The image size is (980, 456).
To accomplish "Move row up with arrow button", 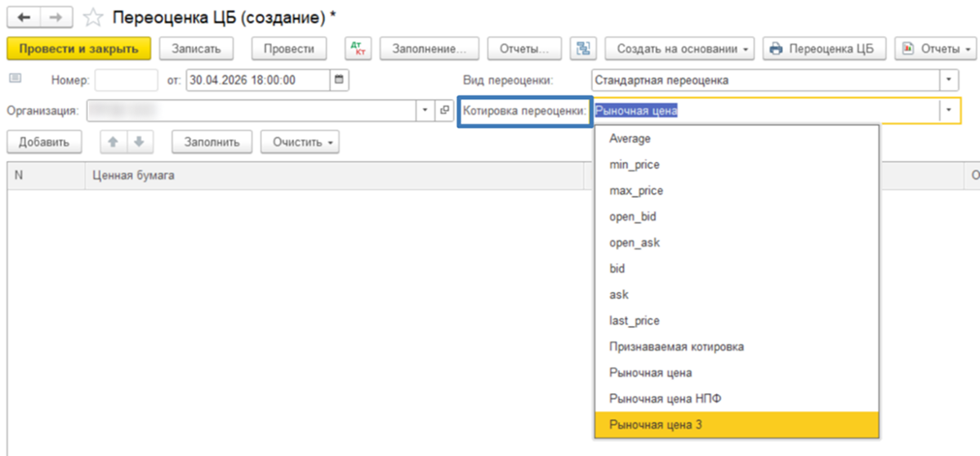I will 114,141.
